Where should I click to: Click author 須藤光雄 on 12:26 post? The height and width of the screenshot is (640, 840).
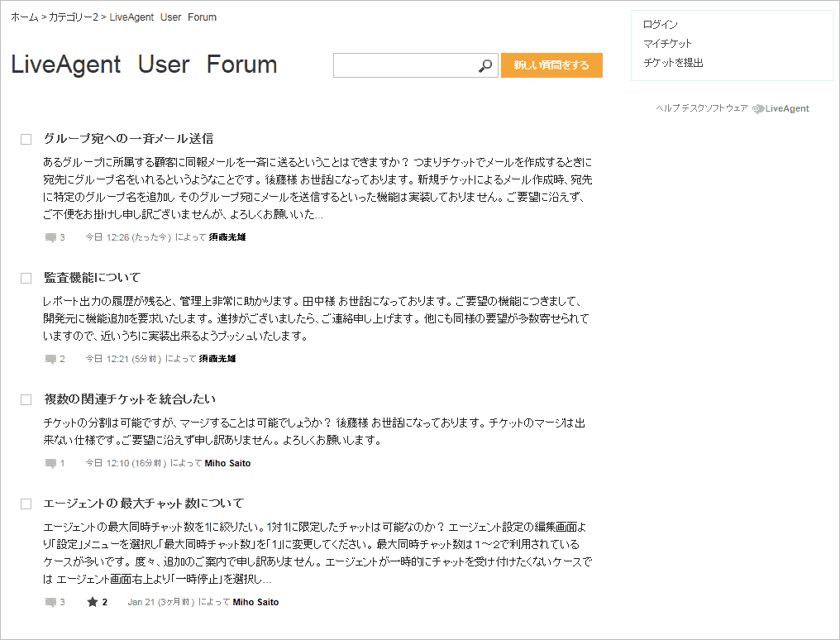tap(227, 237)
